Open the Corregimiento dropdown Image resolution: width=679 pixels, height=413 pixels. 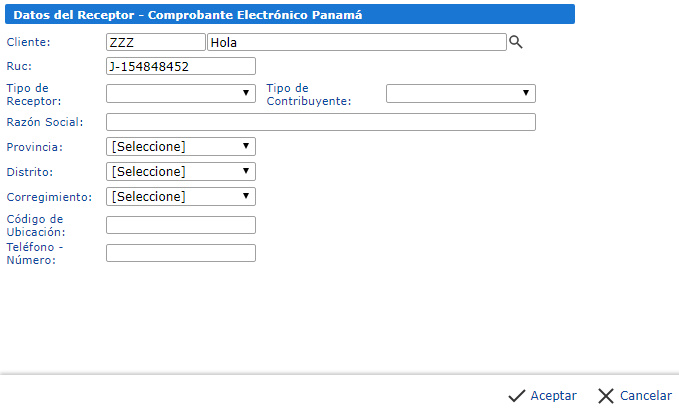pos(181,197)
